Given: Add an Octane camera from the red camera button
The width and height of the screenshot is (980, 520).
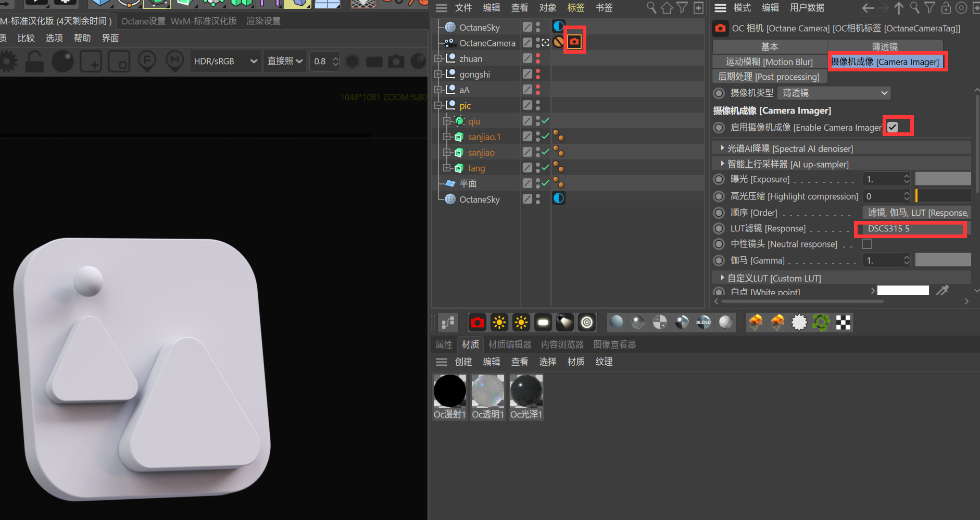Looking at the screenshot, I should pyautogui.click(x=477, y=323).
